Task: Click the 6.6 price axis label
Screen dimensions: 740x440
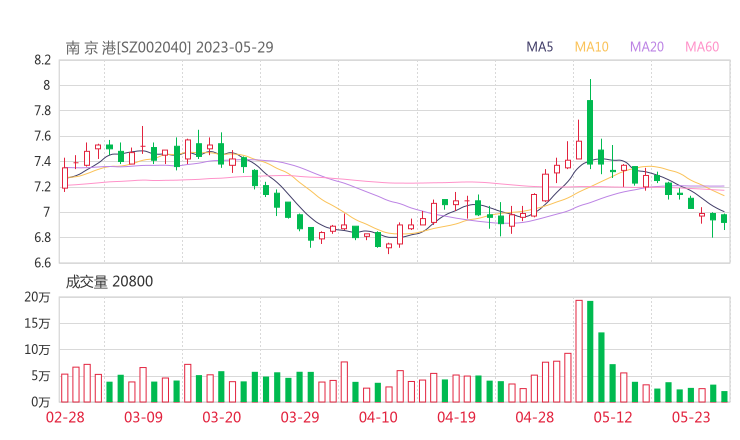Action: click(x=42, y=263)
